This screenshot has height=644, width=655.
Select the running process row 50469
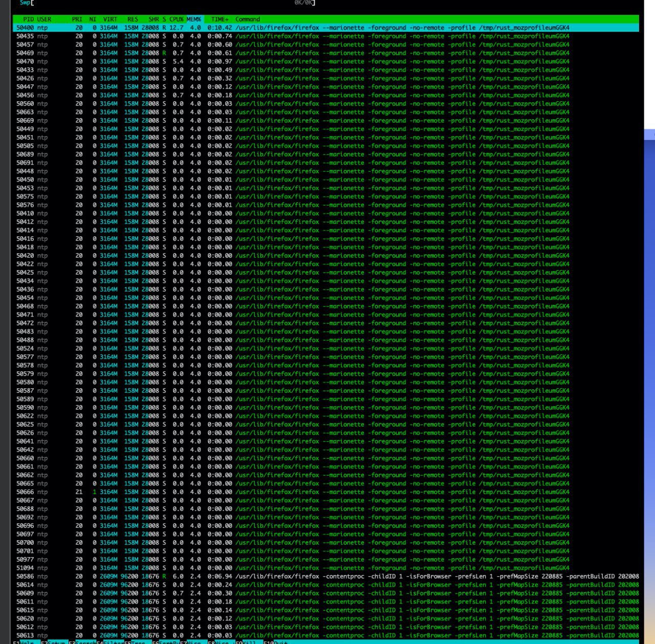(x=326, y=53)
